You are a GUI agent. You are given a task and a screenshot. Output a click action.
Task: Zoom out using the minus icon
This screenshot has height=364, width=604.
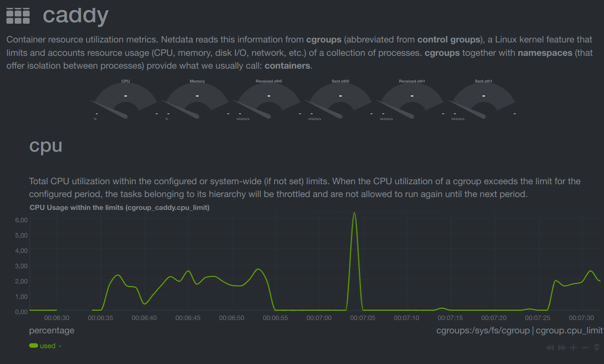585,347
